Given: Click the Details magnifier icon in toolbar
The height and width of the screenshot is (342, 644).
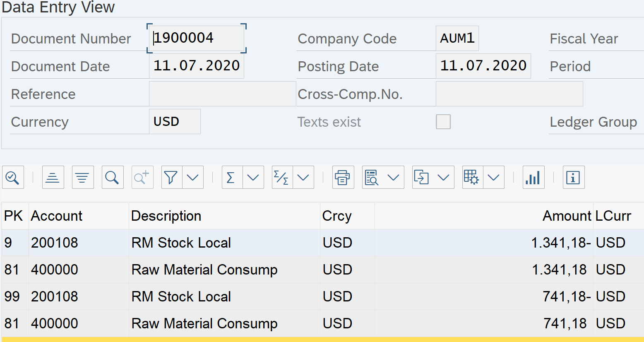Looking at the screenshot, I should pyautogui.click(x=13, y=178).
